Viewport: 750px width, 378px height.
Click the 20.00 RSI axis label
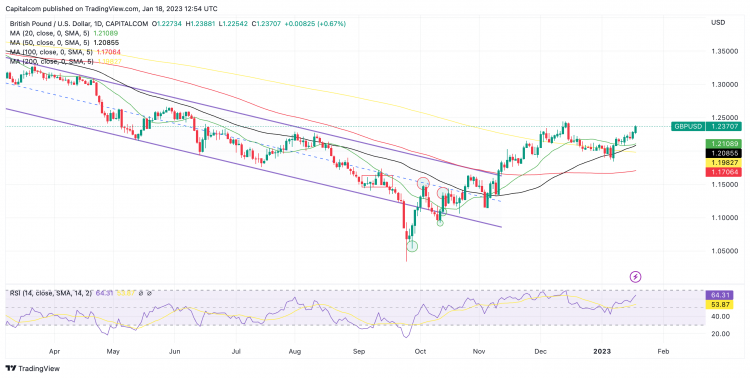tap(719, 334)
